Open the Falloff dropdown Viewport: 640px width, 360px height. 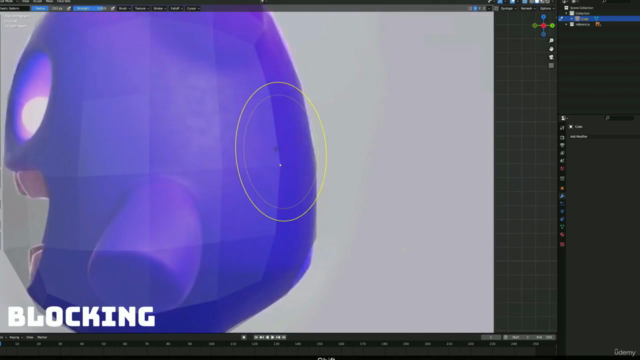(x=176, y=8)
